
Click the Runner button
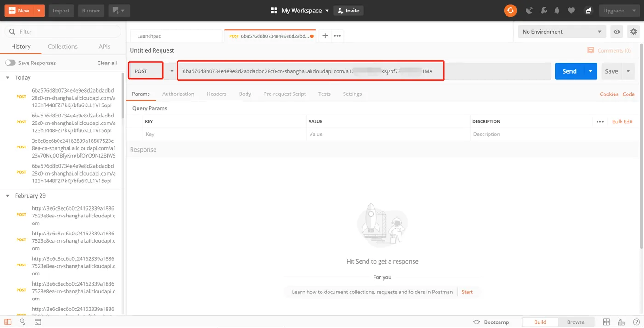[x=91, y=10]
